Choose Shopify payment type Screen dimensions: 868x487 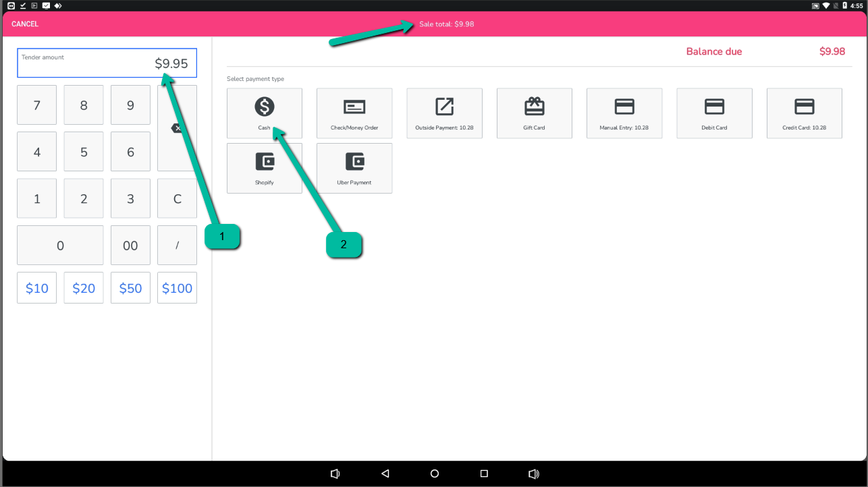click(x=264, y=168)
